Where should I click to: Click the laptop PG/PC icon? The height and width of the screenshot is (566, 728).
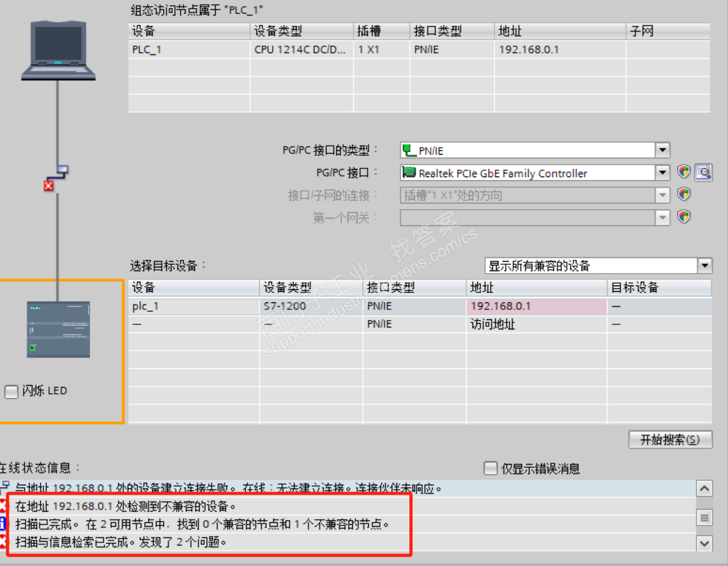(58, 50)
